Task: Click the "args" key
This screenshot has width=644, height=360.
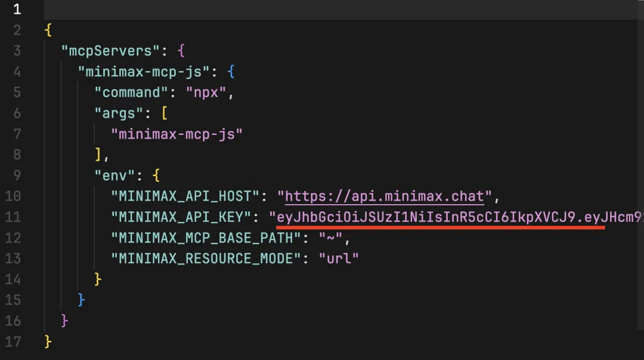Action: [119, 113]
